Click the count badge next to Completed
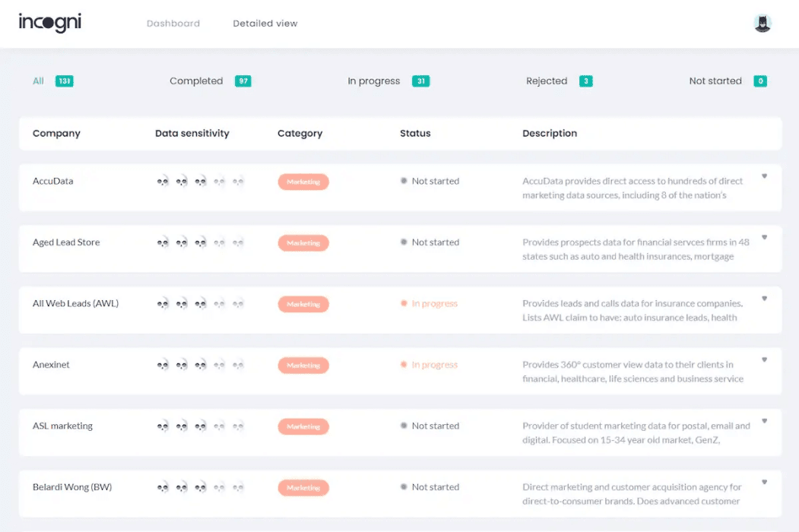This screenshot has height=532, width=799. point(243,81)
